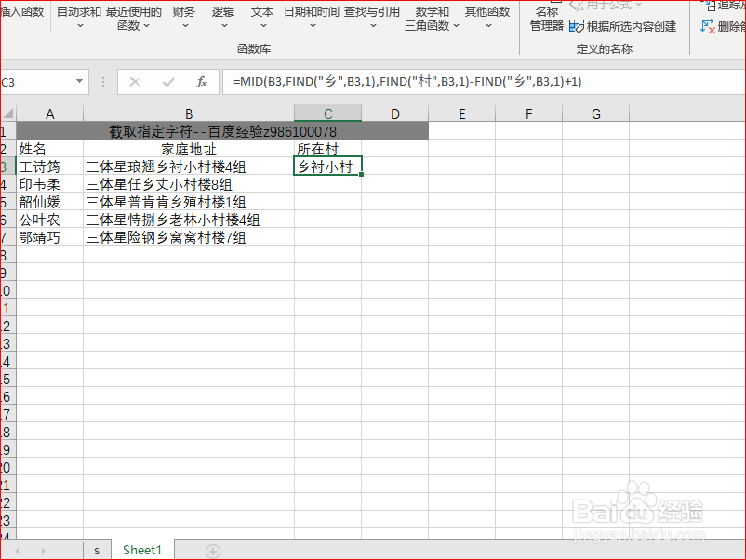746x560 pixels.
Task: Click the 名称管理器 Name Manager icon
Action: click(546, 19)
